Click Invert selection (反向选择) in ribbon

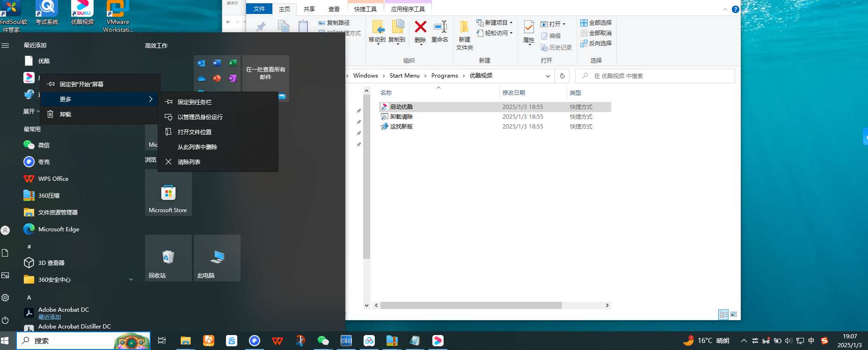[596, 43]
